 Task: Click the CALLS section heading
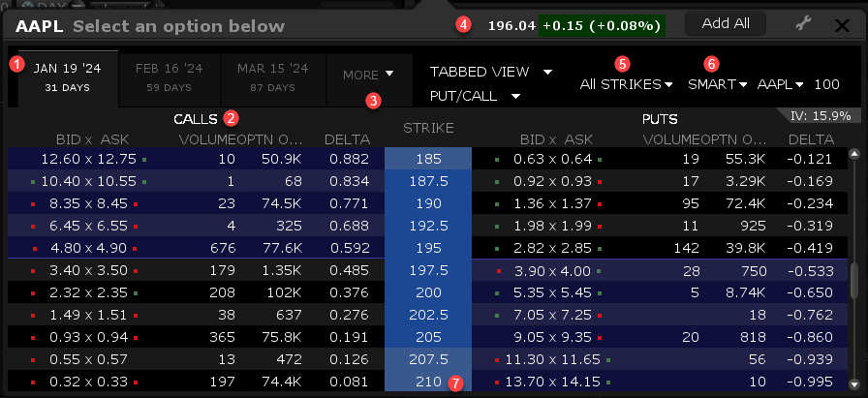(x=196, y=119)
